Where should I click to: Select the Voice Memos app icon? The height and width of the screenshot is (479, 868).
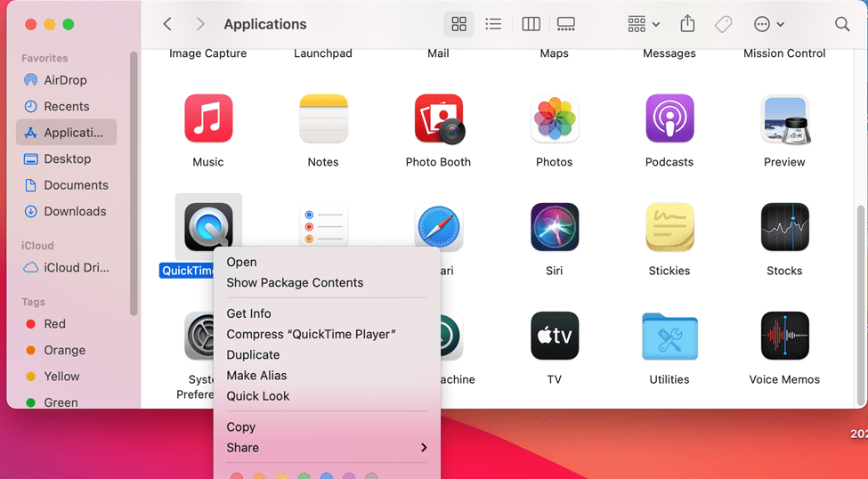pos(784,337)
